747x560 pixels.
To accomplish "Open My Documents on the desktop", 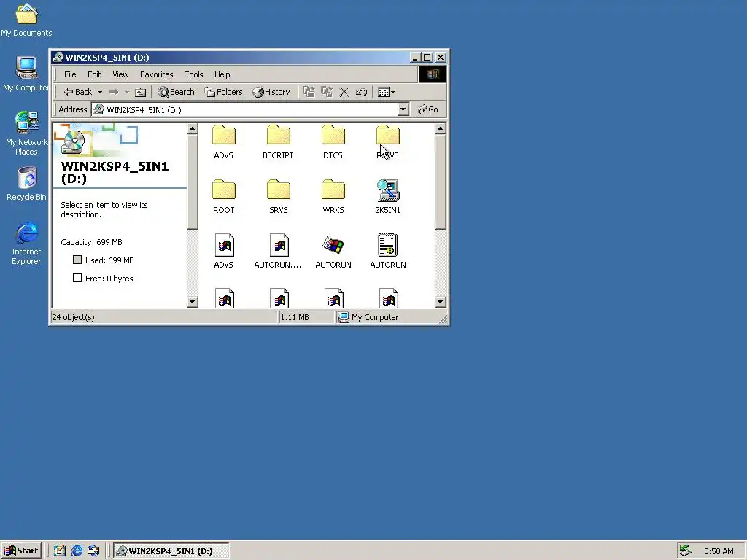I will pyautogui.click(x=26, y=19).
